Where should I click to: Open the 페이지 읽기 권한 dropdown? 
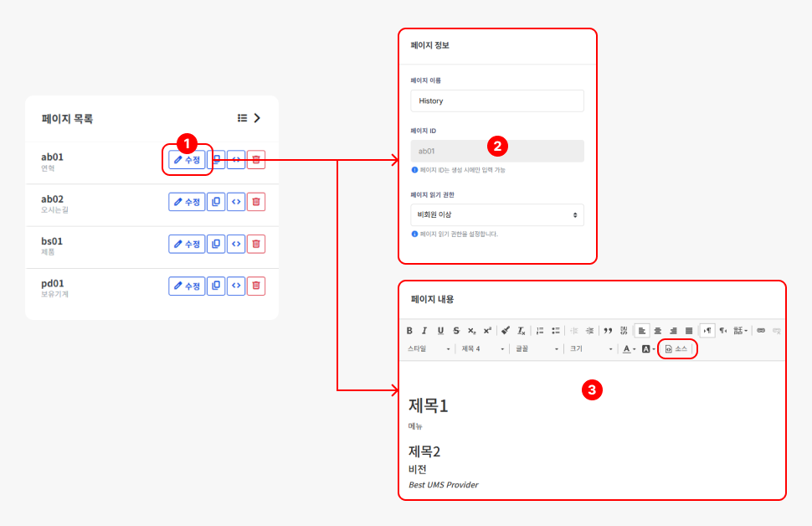497,214
